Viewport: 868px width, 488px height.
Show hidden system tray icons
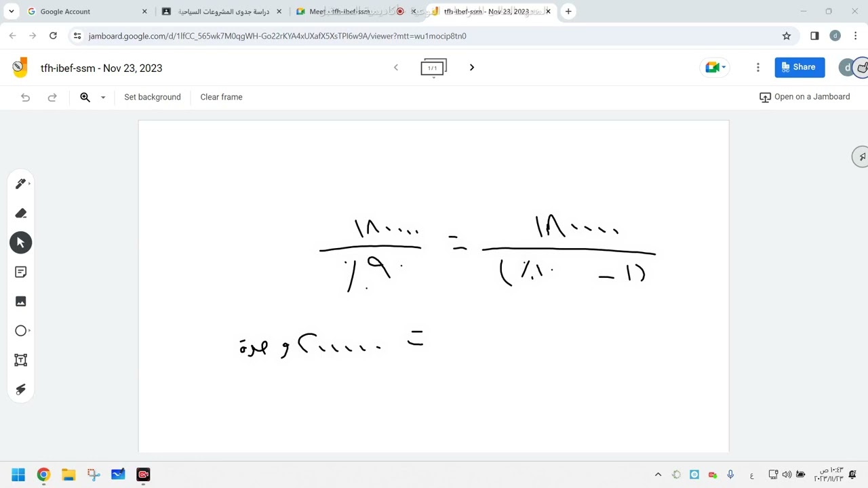coord(658,474)
